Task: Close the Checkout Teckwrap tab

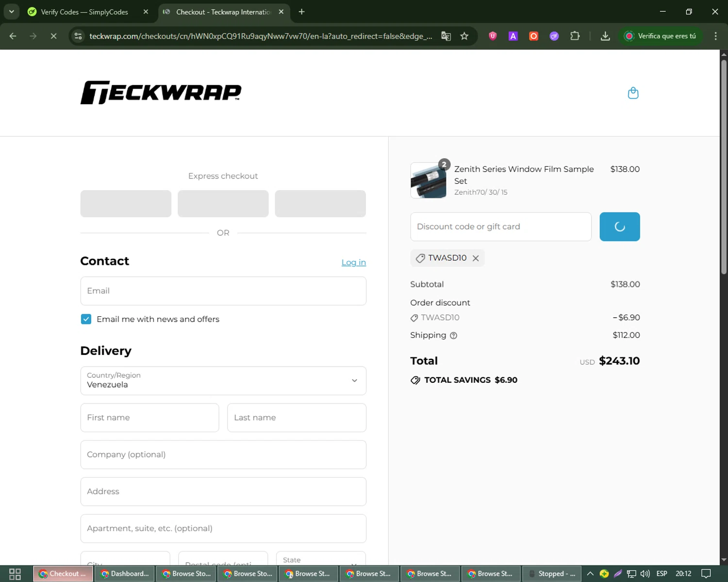Action: click(281, 12)
